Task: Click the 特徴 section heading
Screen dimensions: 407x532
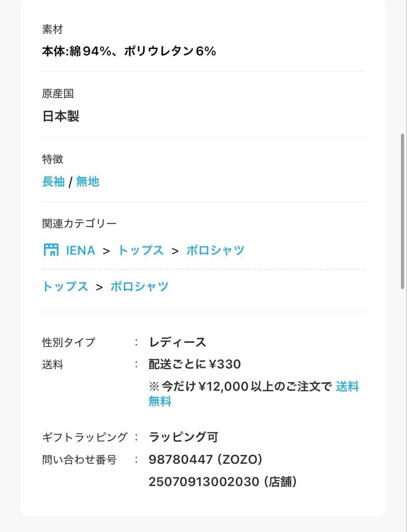Action: (x=53, y=159)
